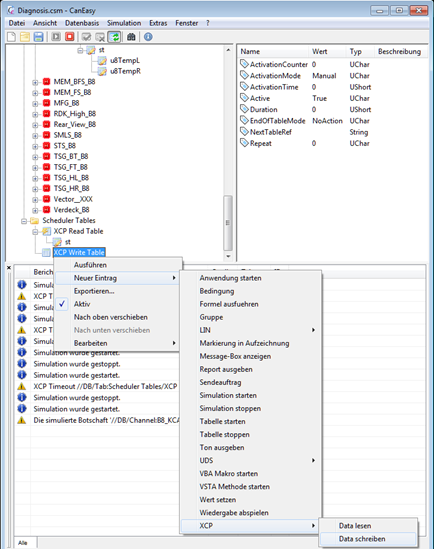Viewport: 434px width, 549px height.
Task: Click the Start simulation toolbar icon
Action: pos(56,36)
